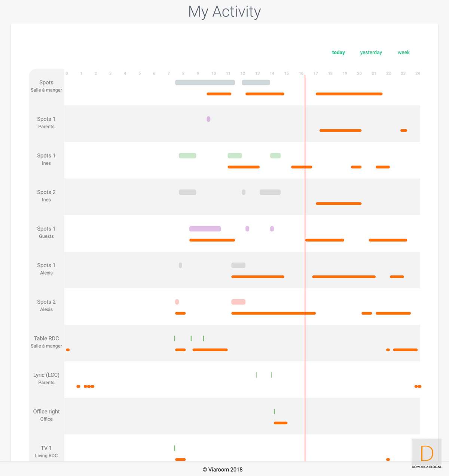
Task: Click the TV 1 Living RDC label
Action: tap(46, 451)
